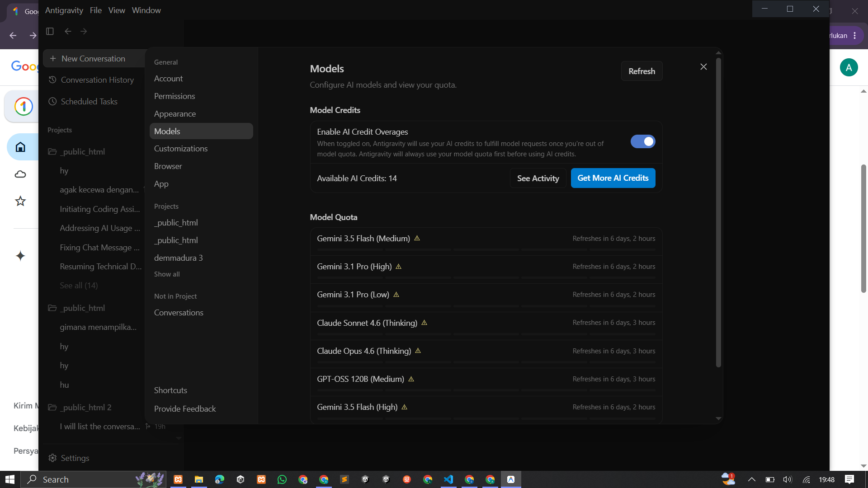The width and height of the screenshot is (868, 488).
Task: Open conversation "Addressing AI Usage ..."
Action: tap(100, 228)
